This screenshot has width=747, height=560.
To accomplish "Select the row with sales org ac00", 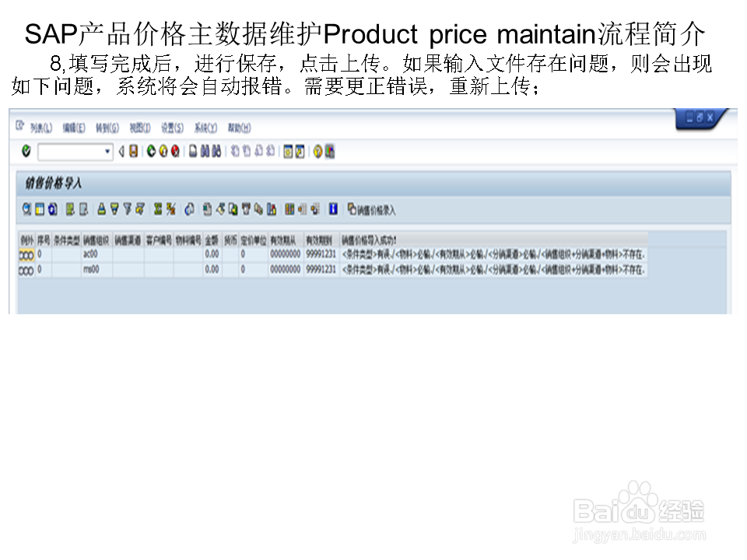I will 332,255.
